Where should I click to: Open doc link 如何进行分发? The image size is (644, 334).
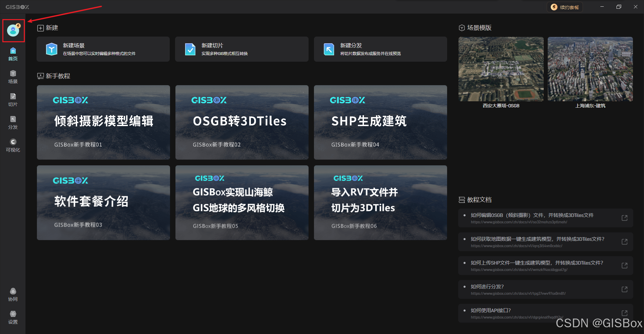546,289
